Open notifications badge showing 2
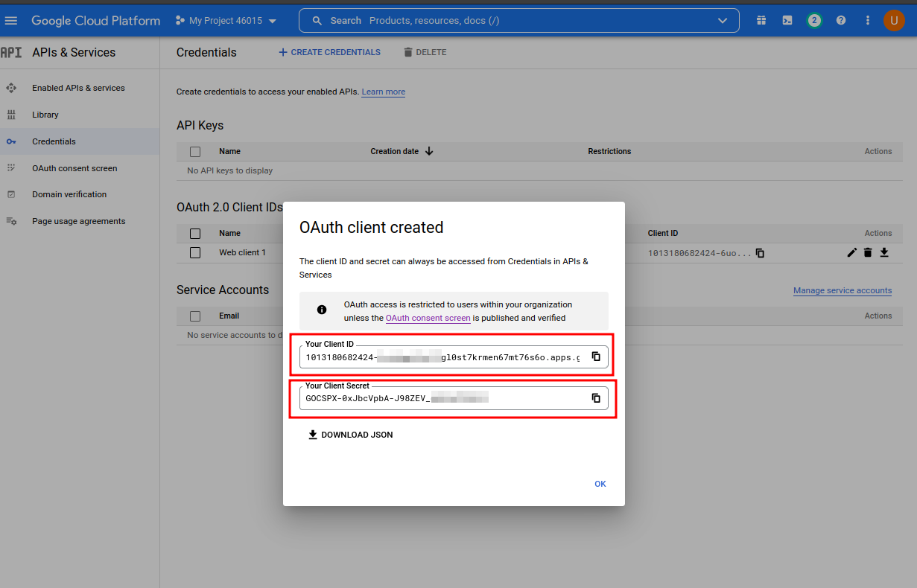 [x=814, y=21]
